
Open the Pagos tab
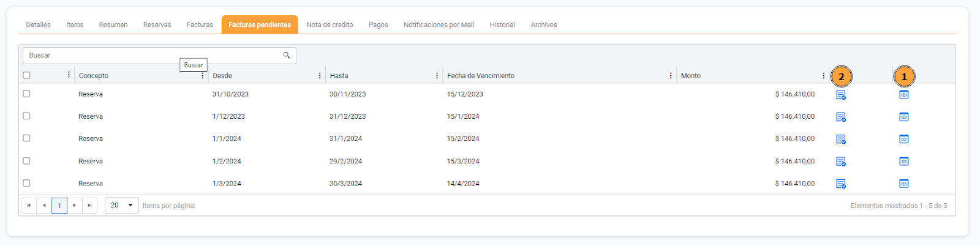tap(379, 25)
